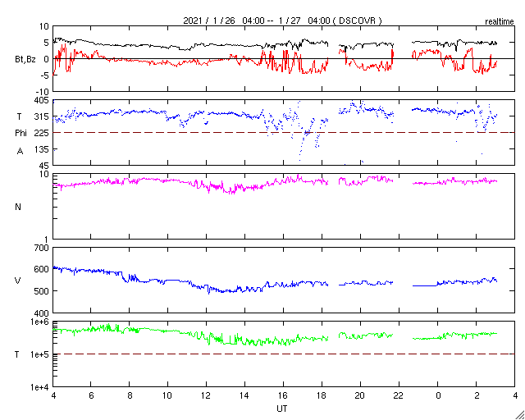This screenshot has width=525, height=420.
Task: Click the "135" tick on Phi axis
Action: [x=42, y=149]
